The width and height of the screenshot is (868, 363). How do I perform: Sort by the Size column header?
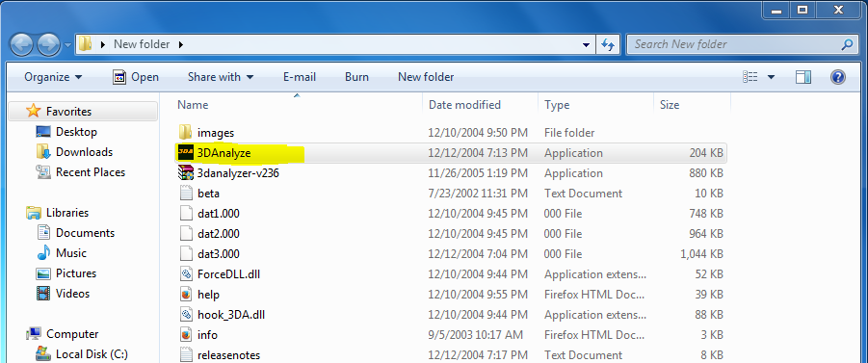click(x=670, y=105)
